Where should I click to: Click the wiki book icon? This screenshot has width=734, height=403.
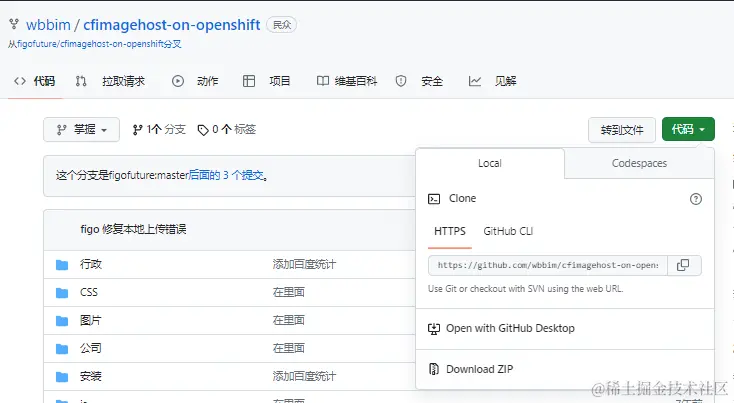click(323, 81)
